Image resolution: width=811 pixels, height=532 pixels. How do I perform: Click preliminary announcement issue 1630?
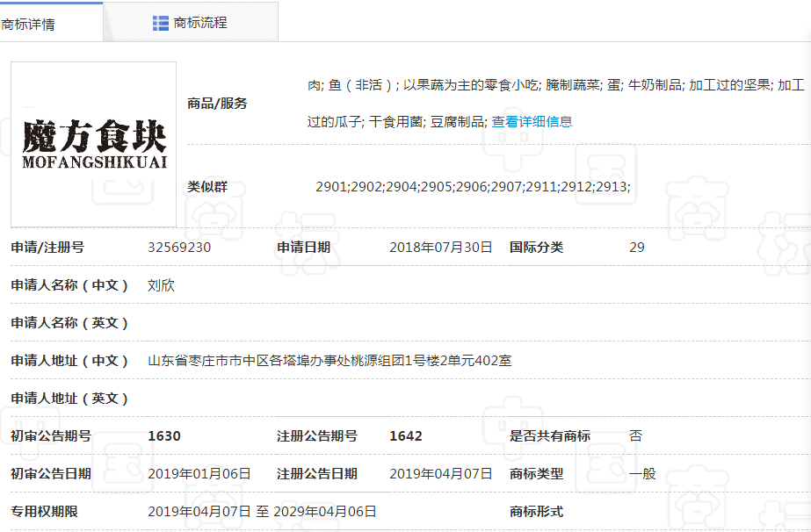[164, 436]
